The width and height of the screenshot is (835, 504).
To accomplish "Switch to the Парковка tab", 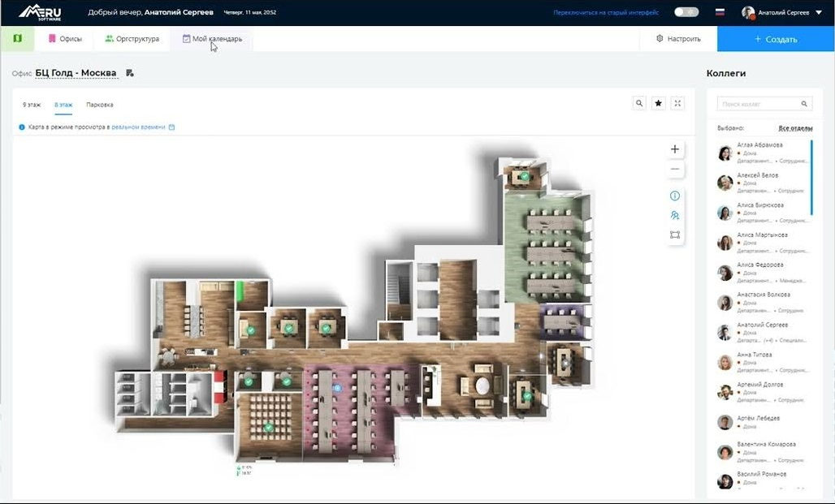I will point(100,105).
